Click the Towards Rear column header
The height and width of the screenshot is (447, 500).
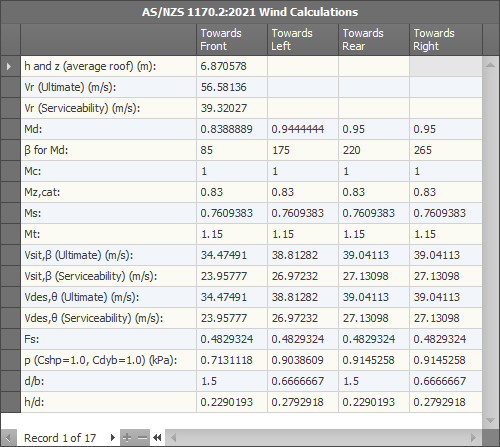coord(374,39)
